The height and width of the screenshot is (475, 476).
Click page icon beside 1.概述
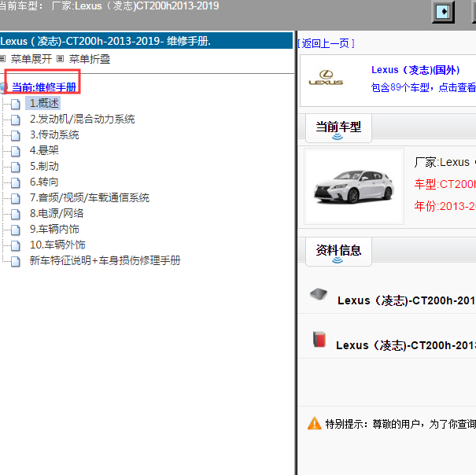[x=15, y=104]
